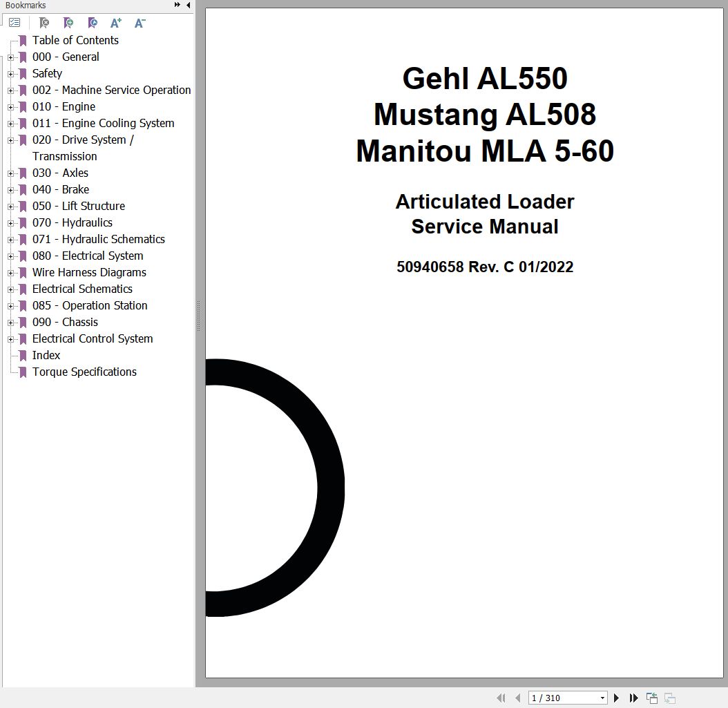Expand the 000 - General bookmark
This screenshot has height=708, width=728.
point(10,57)
